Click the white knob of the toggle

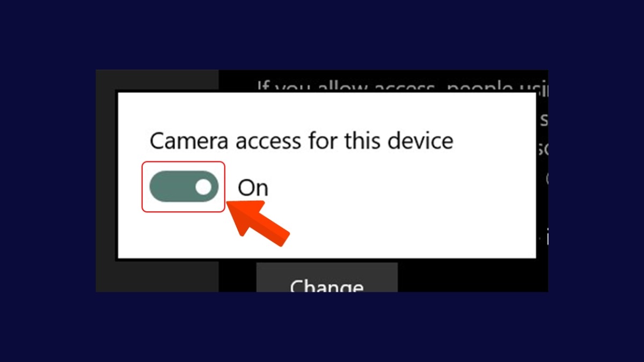click(x=203, y=187)
